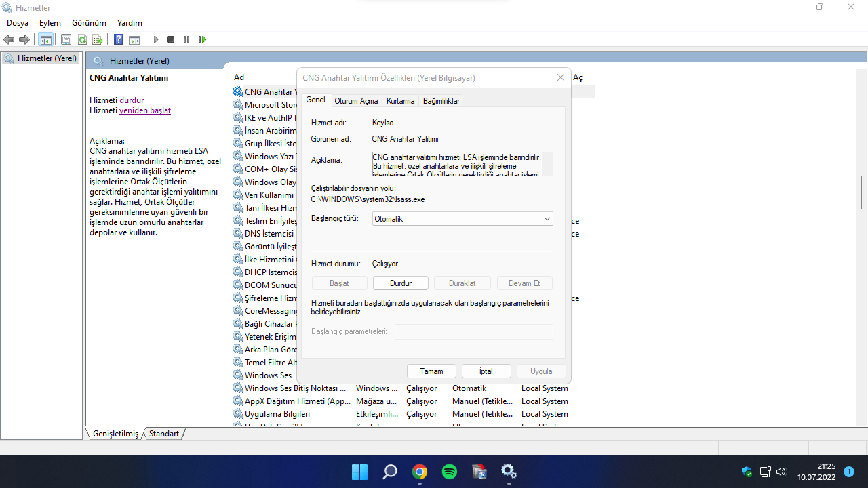Select the Standart tab at the bottom
This screenshot has height=488, width=868.
pos(164,434)
